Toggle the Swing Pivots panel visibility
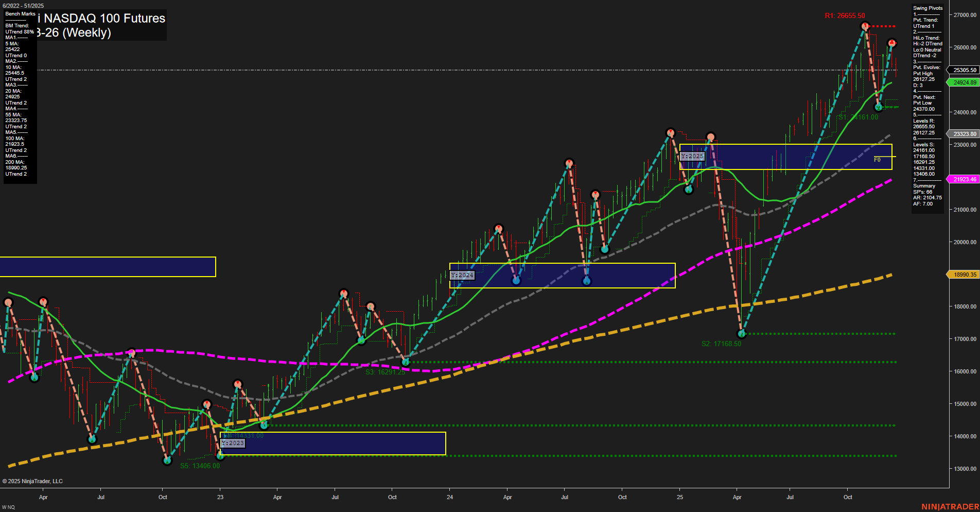This screenshot has width=980, height=512. [x=928, y=8]
